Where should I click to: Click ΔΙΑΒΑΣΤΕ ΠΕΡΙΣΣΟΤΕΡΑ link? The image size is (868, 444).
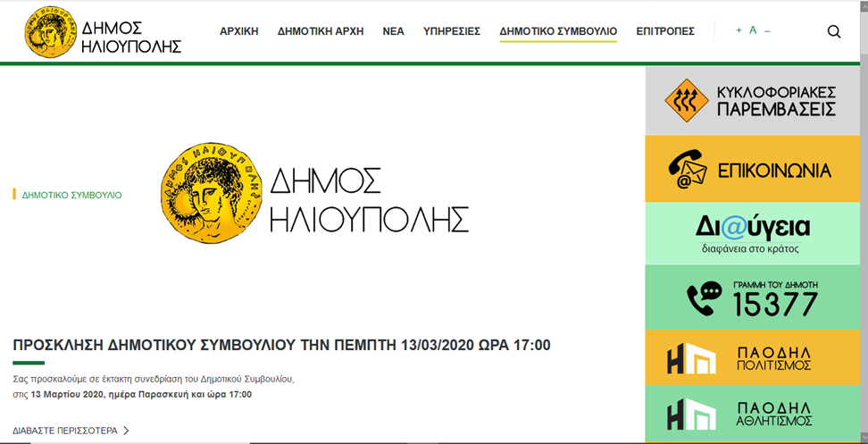click(x=65, y=431)
